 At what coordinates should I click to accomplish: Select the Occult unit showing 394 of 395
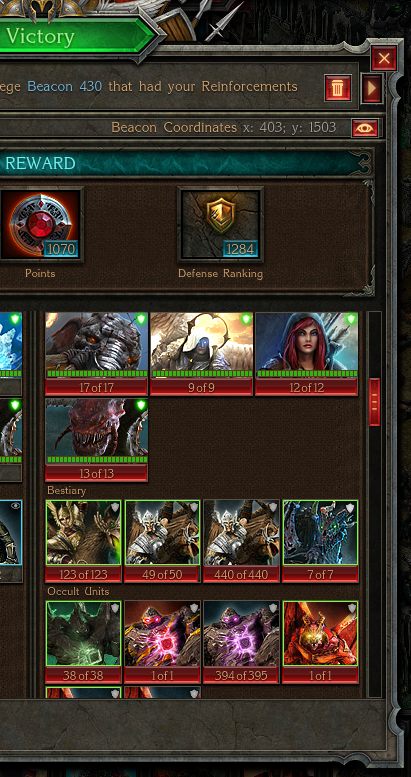(241, 642)
